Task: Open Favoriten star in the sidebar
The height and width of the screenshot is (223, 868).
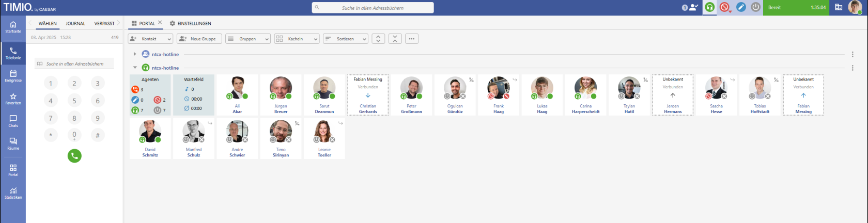Action: [x=13, y=99]
